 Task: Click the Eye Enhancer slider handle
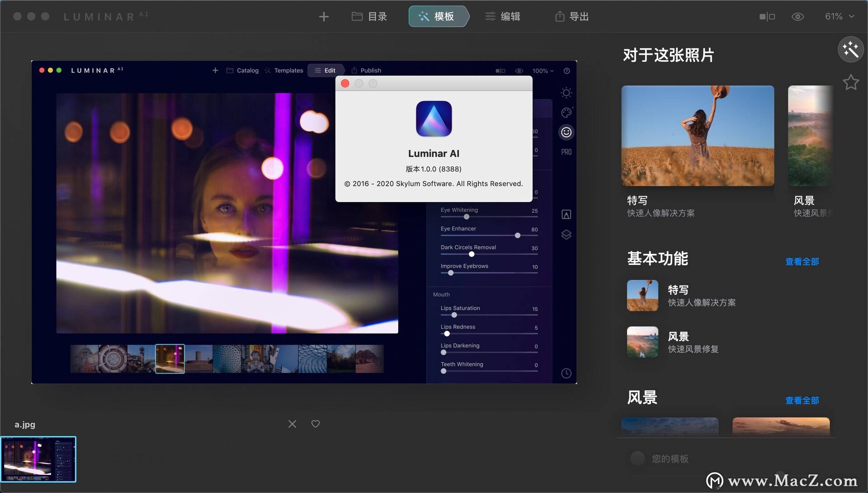(518, 235)
